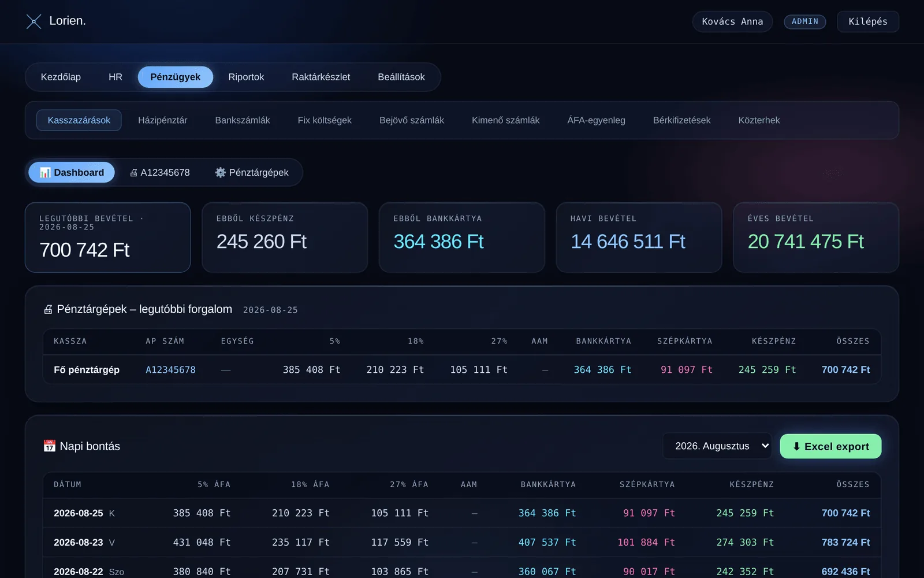Click the Ebből készpénz card with 245 260 Ft

pos(285,237)
